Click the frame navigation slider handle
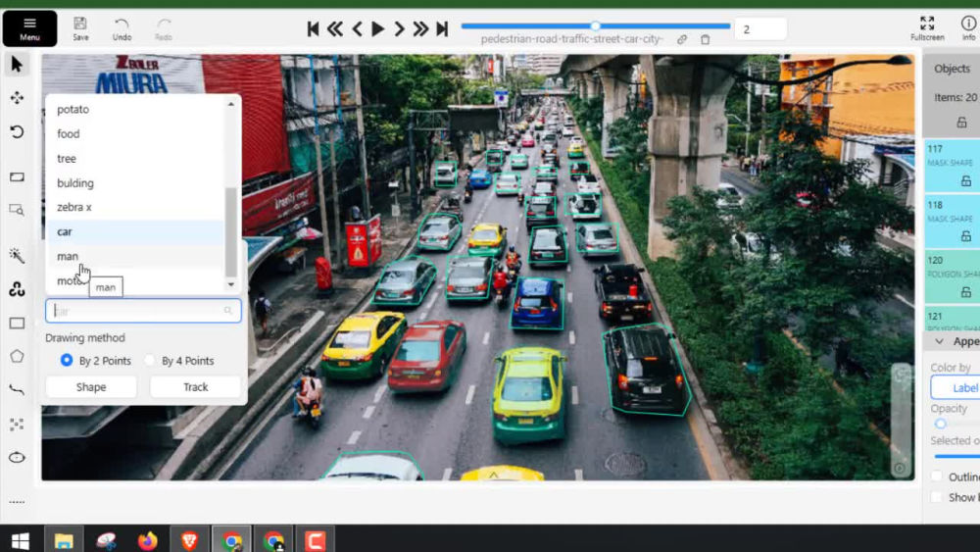This screenshot has width=980, height=552. click(x=596, y=25)
